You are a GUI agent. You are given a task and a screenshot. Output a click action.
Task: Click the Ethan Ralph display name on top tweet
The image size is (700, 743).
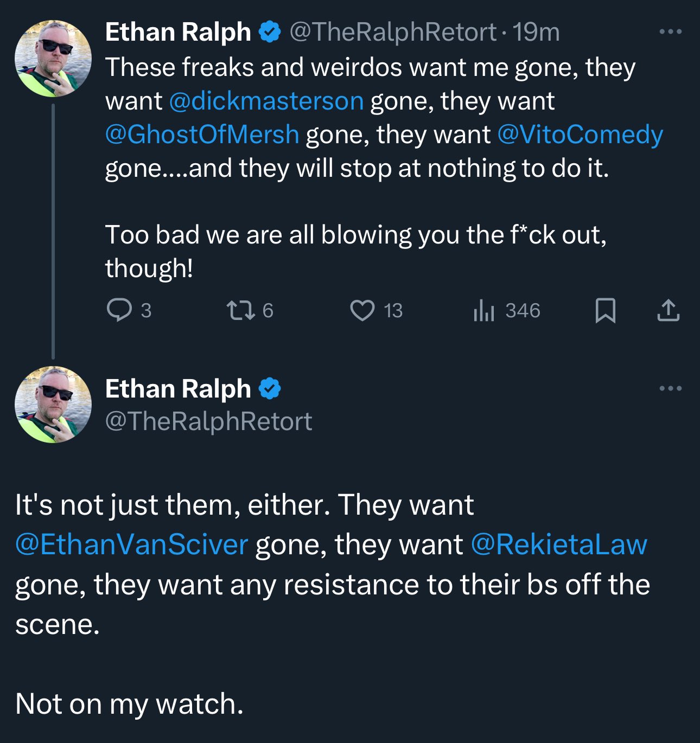179,32
